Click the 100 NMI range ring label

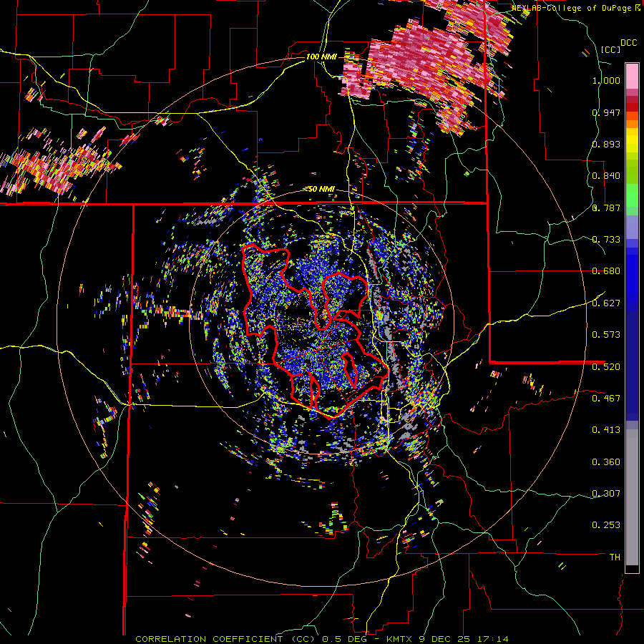(321, 57)
